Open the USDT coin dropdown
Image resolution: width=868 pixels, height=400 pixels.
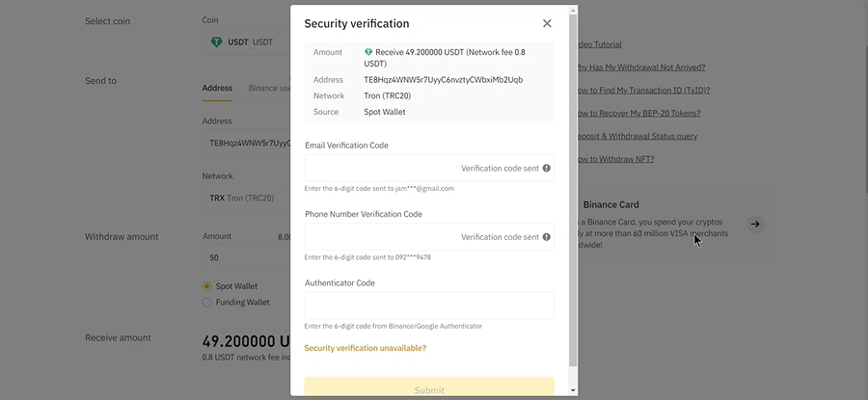tap(246, 42)
